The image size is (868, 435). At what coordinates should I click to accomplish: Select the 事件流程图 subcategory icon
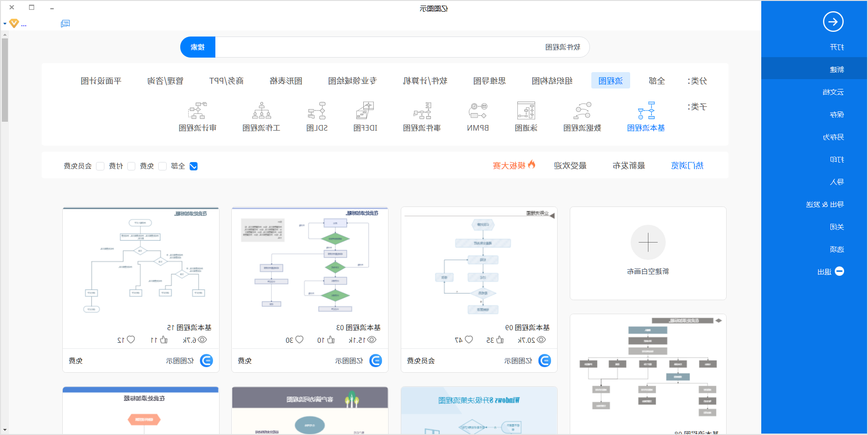pos(422,111)
